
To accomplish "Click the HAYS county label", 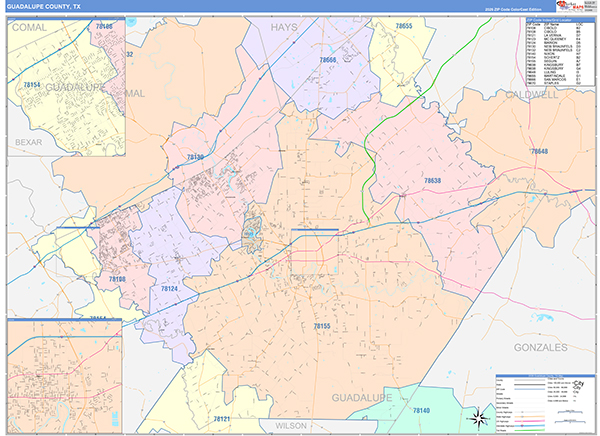I will tap(284, 27).
